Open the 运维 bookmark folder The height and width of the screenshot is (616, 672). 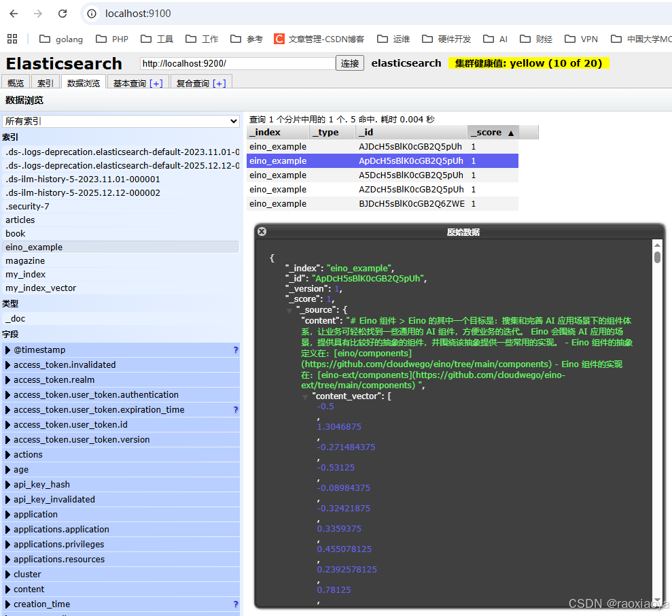pyautogui.click(x=393, y=39)
